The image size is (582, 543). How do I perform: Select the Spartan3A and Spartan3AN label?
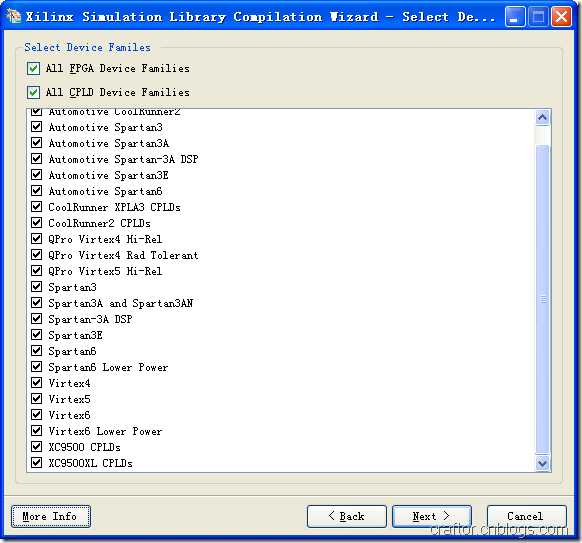tap(121, 303)
